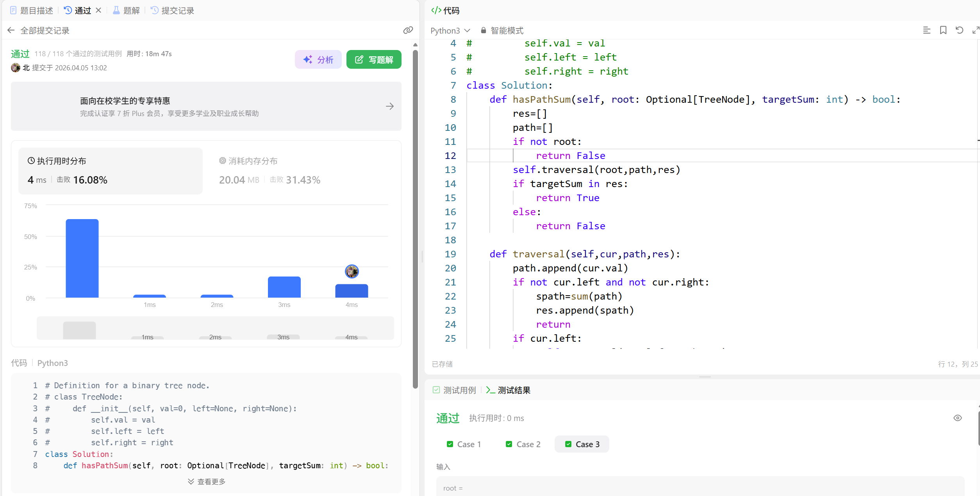Click the 分析 button

tap(318, 59)
